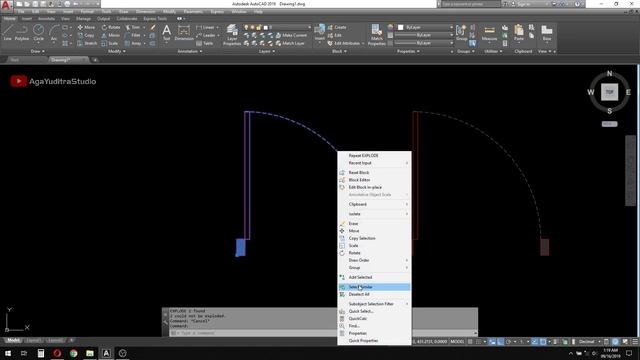This screenshot has width=640, height=360.
Task: Click Make Current layer button
Action: pos(291,36)
